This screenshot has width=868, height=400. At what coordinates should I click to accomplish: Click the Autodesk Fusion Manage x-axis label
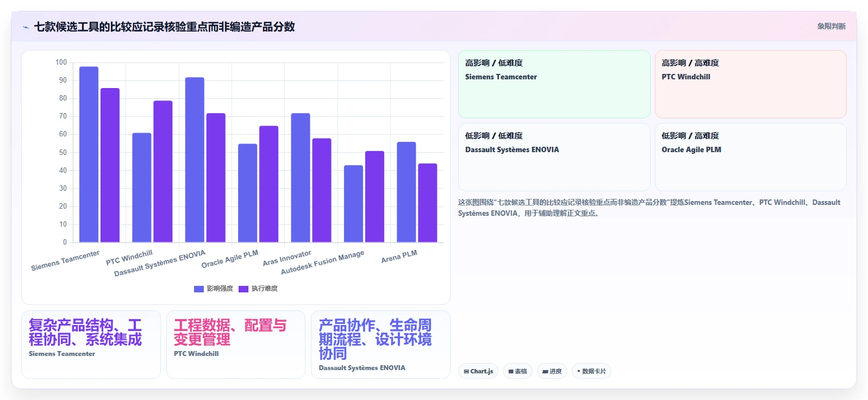pyautogui.click(x=322, y=262)
